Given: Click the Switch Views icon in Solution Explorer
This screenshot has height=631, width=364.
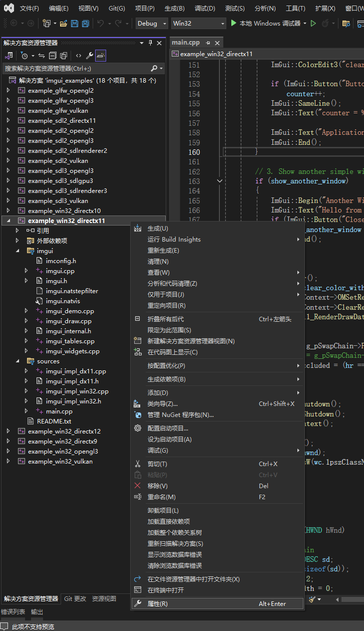Looking at the screenshot, I should coord(9,56).
